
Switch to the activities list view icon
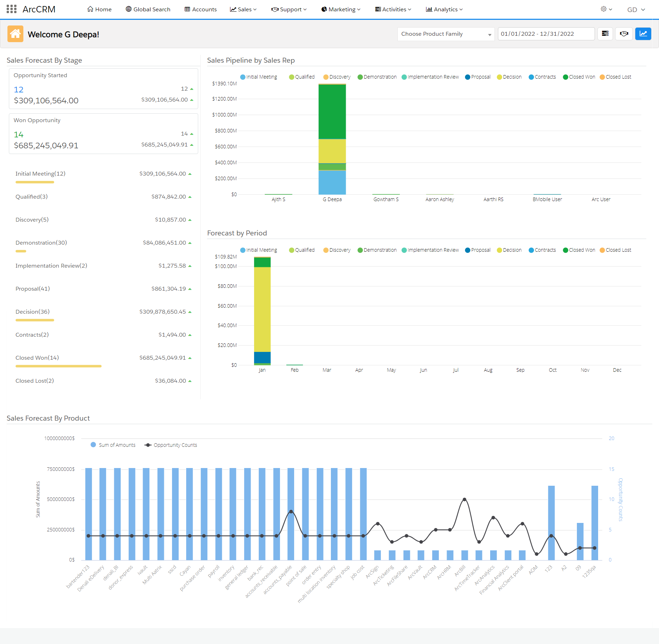(605, 34)
